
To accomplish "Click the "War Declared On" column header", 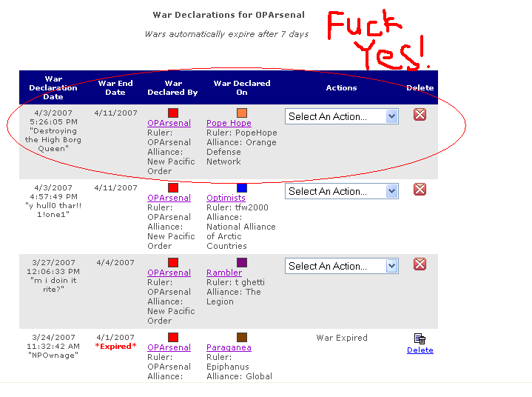I will (x=242, y=87).
